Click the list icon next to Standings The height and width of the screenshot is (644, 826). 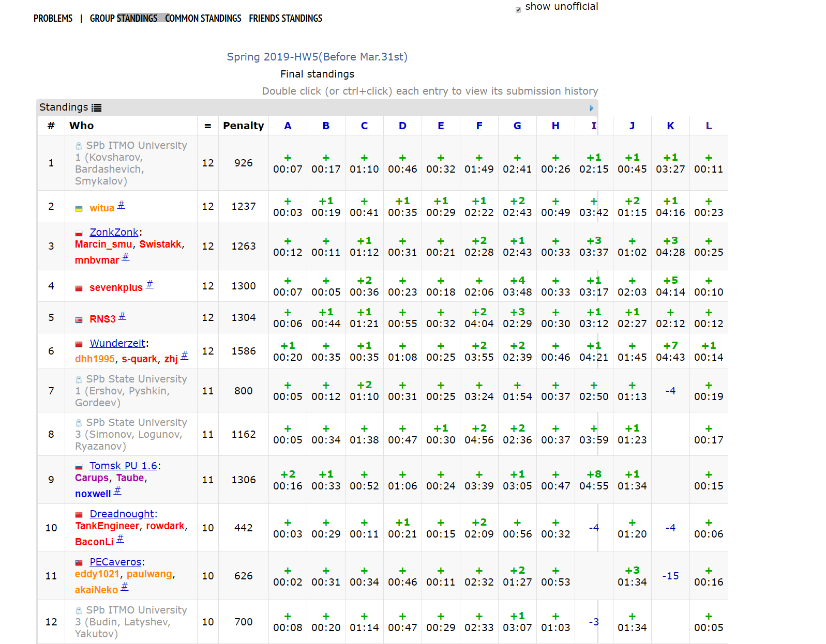[x=97, y=108]
